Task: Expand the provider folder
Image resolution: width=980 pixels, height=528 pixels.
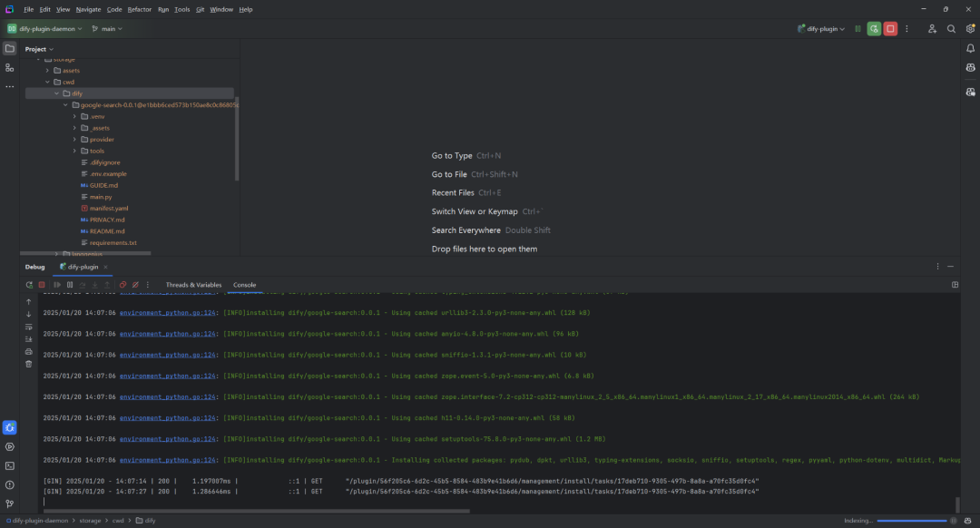Action: 75,140
